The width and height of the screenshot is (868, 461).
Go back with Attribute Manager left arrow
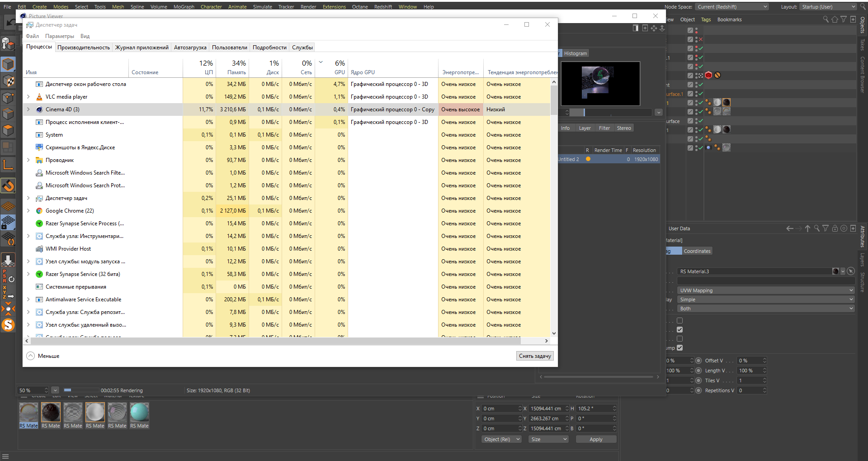click(789, 228)
